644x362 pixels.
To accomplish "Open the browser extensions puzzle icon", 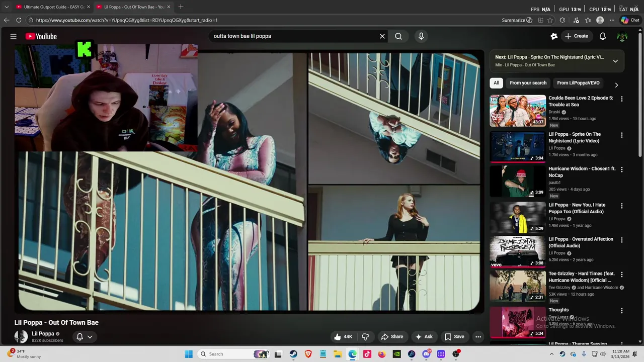I will (562, 20).
